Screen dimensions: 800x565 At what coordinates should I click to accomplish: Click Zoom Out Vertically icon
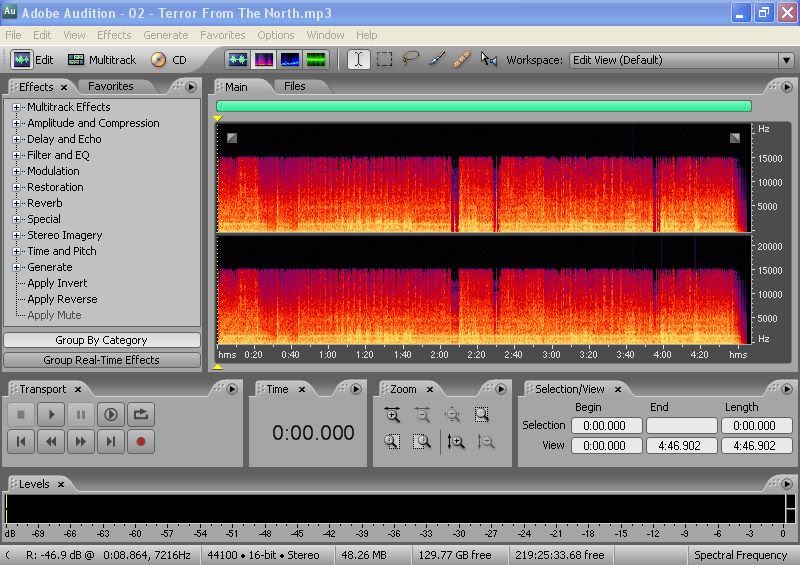486,441
